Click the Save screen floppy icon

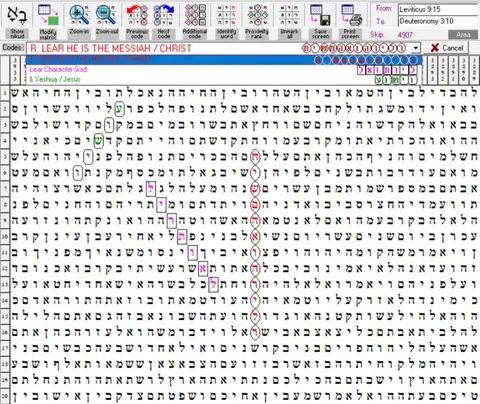[x=320, y=14]
